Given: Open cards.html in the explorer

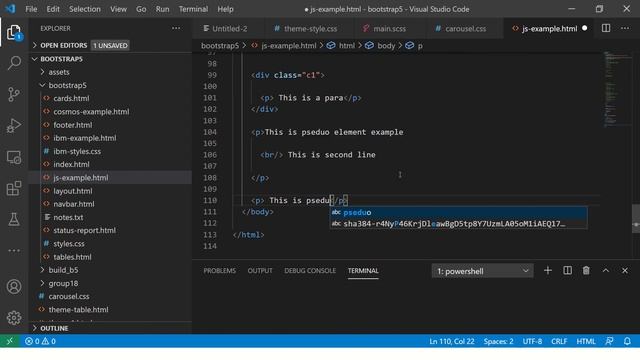Looking at the screenshot, I should pos(71,98).
